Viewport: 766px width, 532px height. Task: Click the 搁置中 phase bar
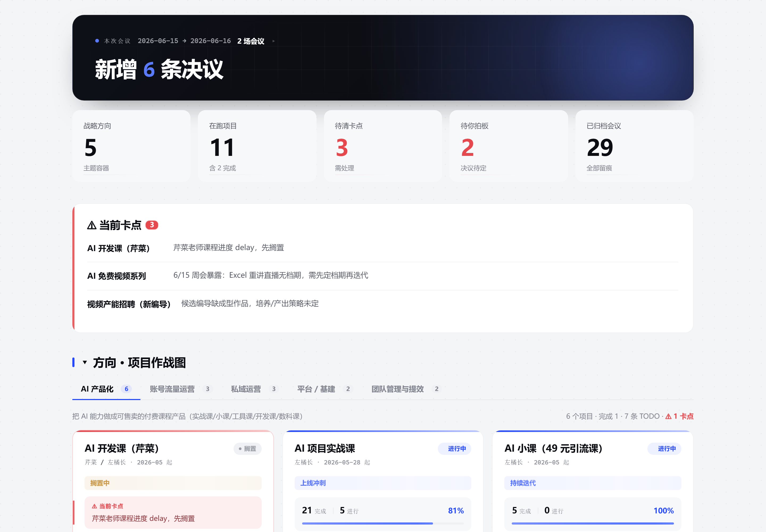(x=173, y=483)
